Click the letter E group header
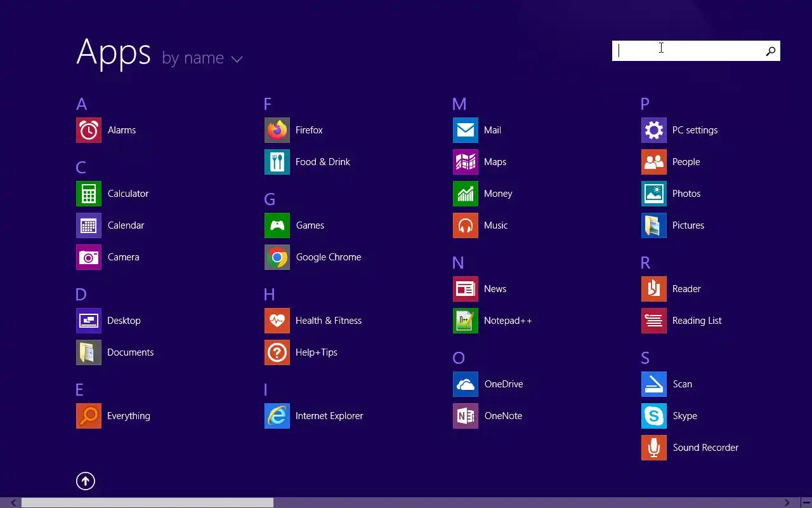812x508 pixels. pos(79,390)
